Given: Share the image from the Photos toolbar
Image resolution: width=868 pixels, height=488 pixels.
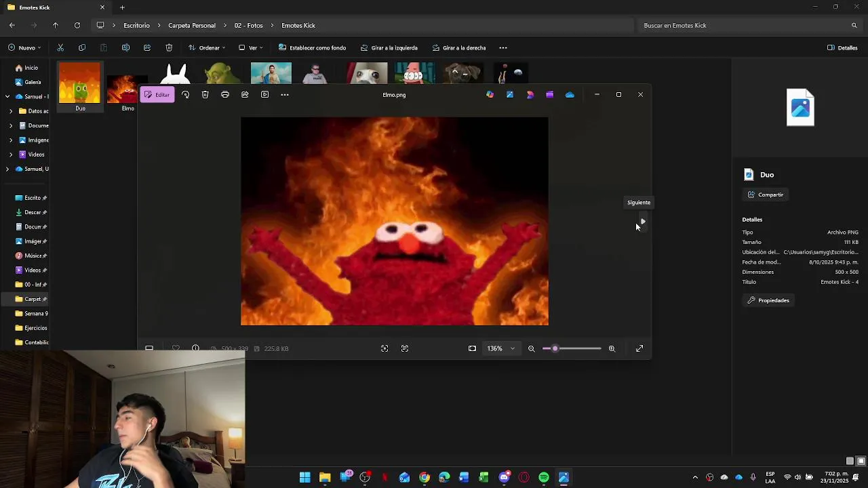Looking at the screenshot, I should 245,95.
